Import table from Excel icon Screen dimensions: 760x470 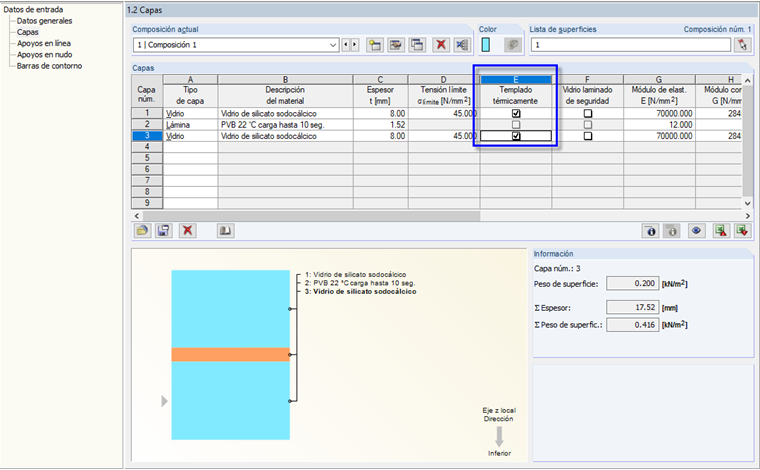[742, 231]
